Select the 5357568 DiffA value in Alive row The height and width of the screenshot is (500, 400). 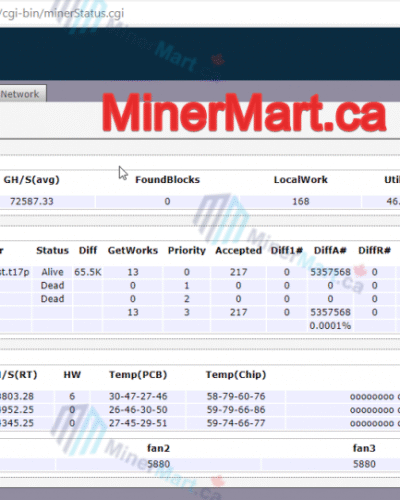[x=330, y=272]
